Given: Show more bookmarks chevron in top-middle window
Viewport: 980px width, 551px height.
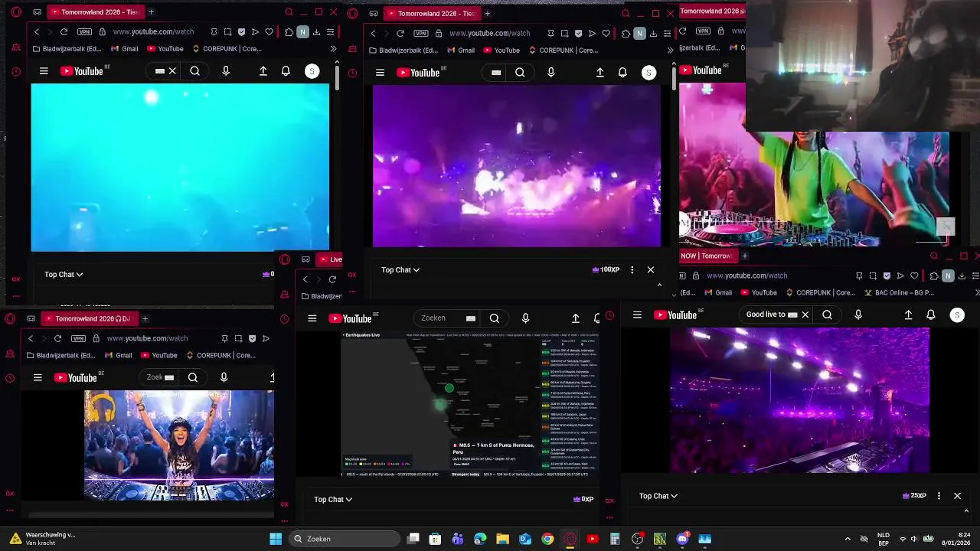Looking at the screenshot, I should tap(670, 51).
